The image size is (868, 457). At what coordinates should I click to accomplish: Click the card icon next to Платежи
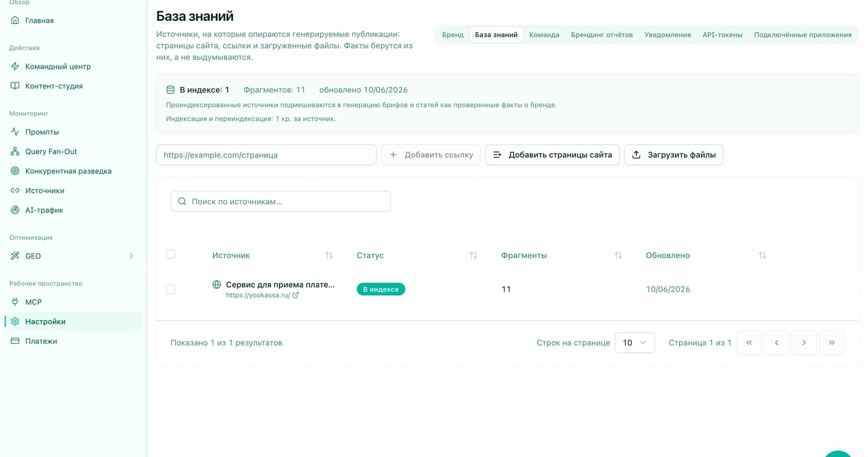15,341
